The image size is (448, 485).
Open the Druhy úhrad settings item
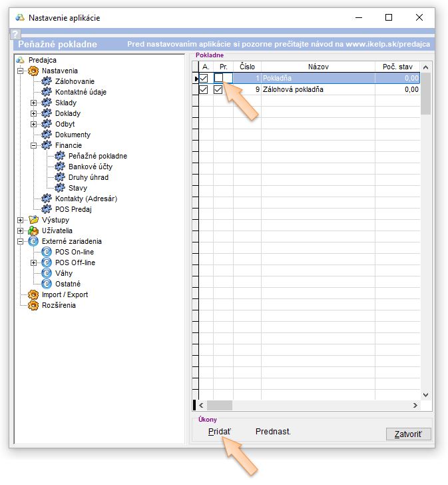pyautogui.click(x=88, y=177)
